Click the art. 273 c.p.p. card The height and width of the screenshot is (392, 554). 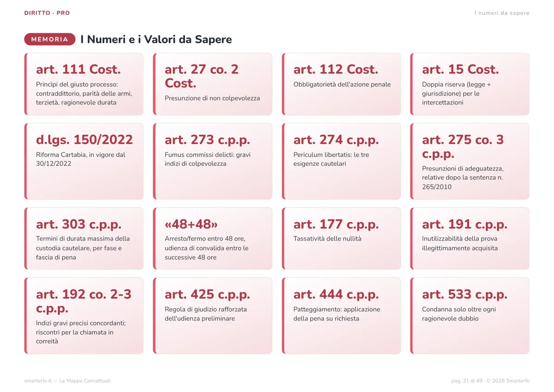[213, 161]
